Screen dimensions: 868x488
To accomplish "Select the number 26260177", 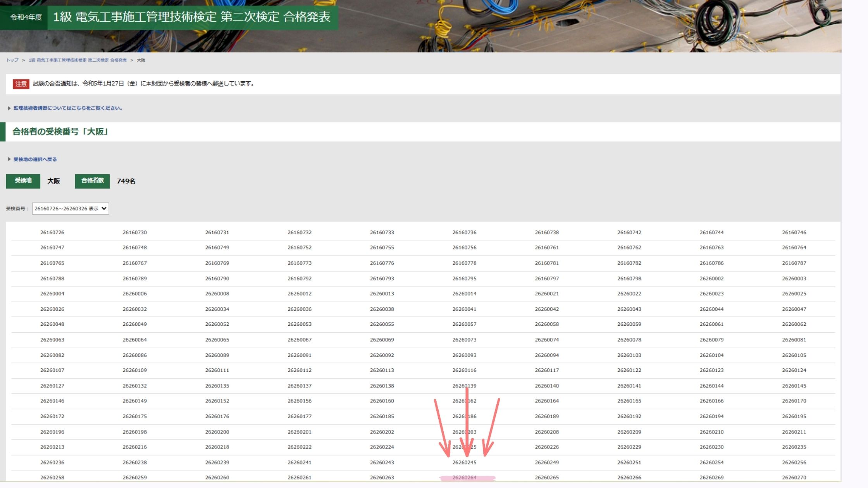I will click(300, 416).
